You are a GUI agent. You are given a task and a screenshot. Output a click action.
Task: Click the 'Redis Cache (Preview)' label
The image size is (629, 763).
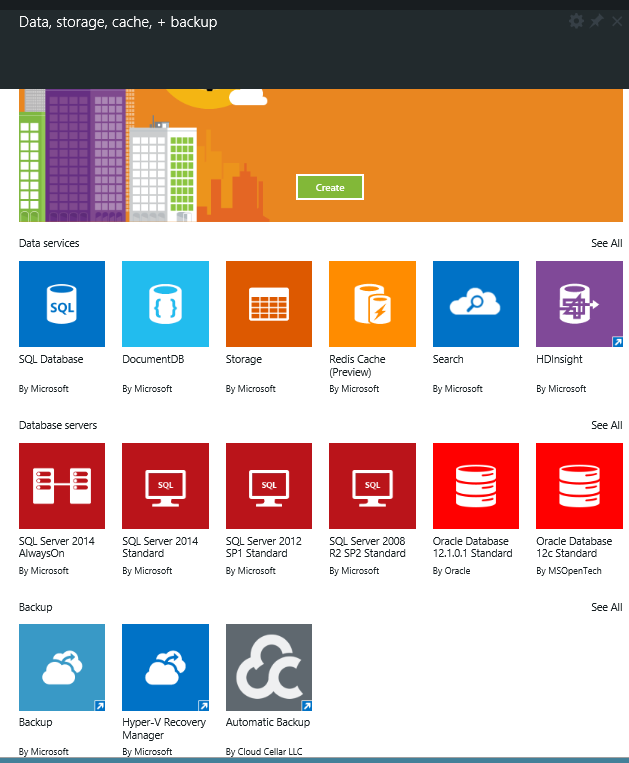357,365
